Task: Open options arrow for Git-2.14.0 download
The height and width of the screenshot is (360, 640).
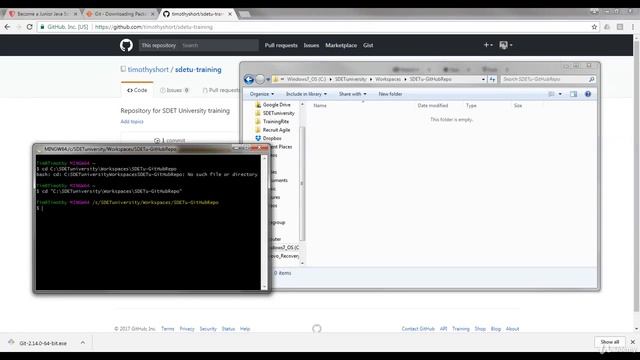Action: tap(83, 343)
